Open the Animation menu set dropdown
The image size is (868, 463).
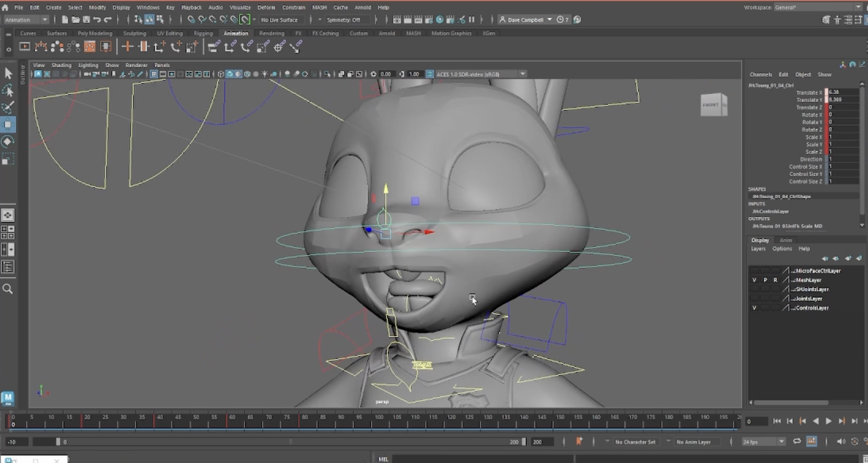pos(44,20)
